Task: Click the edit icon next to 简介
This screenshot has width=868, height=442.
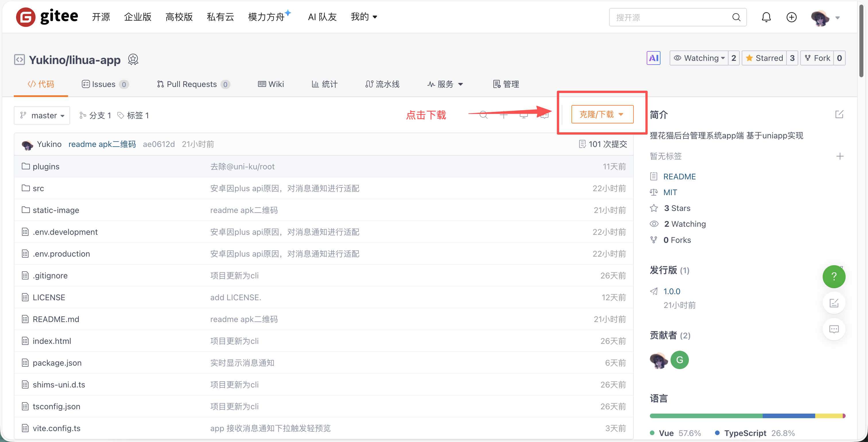Action: click(x=839, y=115)
